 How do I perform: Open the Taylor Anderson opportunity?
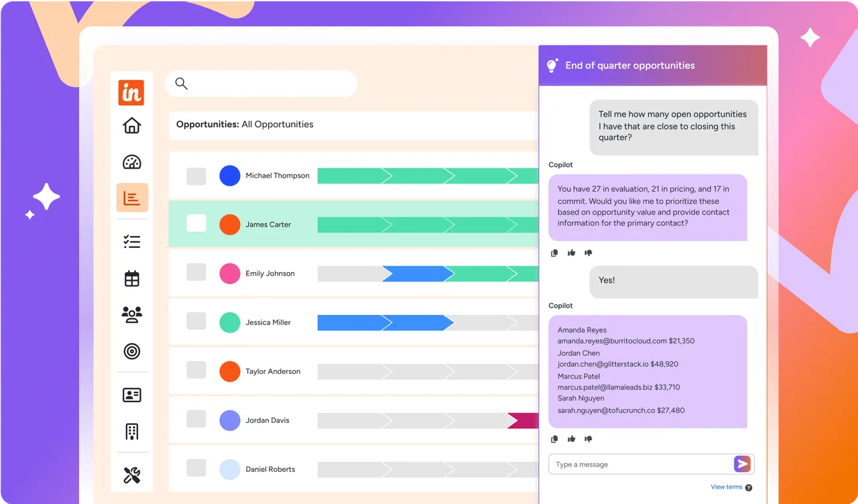[x=273, y=371]
